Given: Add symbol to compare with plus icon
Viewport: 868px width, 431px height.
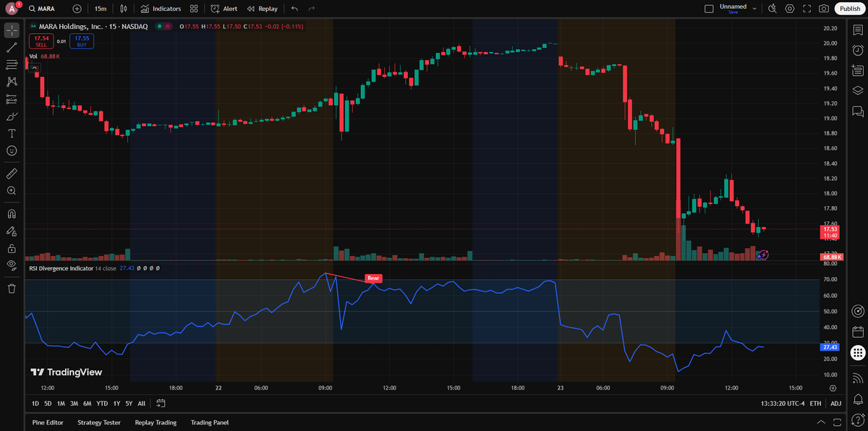Looking at the screenshot, I should click(77, 9).
